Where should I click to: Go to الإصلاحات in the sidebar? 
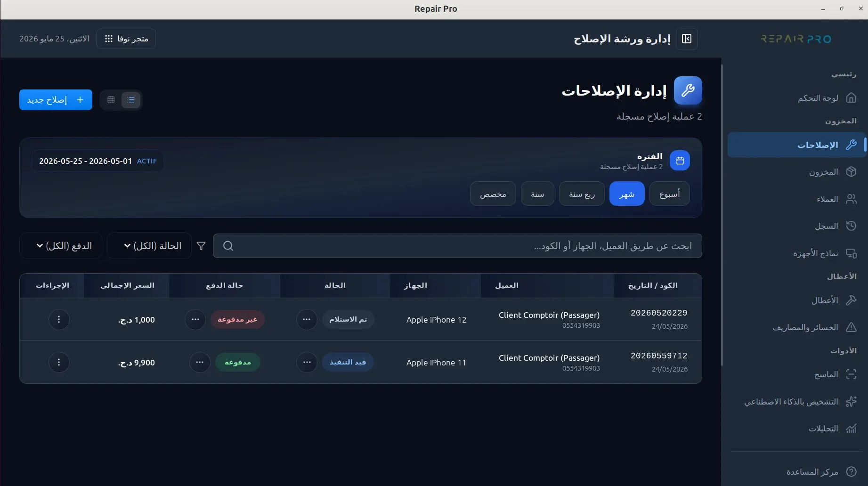[x=796, y=145]
